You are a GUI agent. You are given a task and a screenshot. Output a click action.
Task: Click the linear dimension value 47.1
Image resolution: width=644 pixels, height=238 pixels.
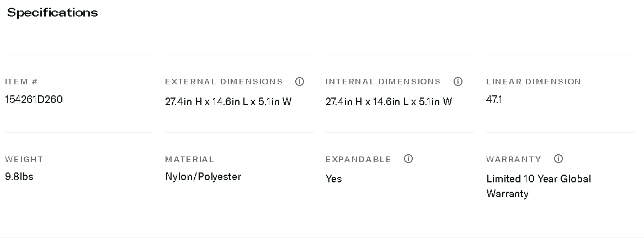point(494,100)
